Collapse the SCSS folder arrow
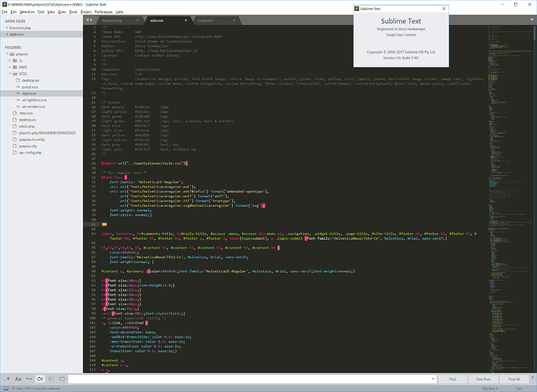 (x=10, y=74)
